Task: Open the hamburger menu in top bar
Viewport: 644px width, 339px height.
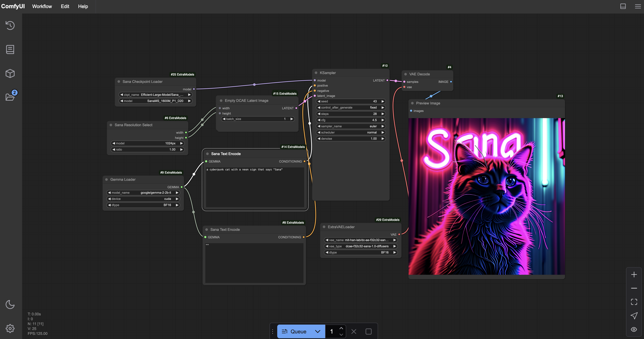Action: pos(638,6)
